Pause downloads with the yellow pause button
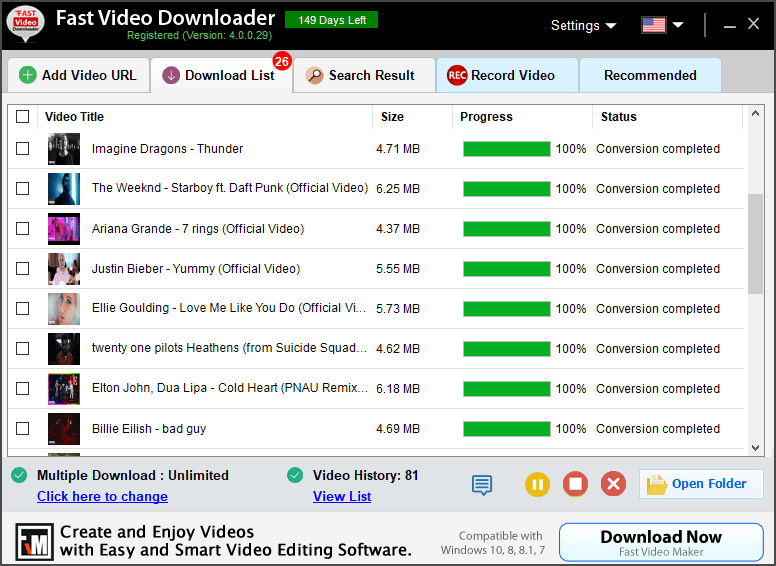776x566 pixels. (537, 484)
